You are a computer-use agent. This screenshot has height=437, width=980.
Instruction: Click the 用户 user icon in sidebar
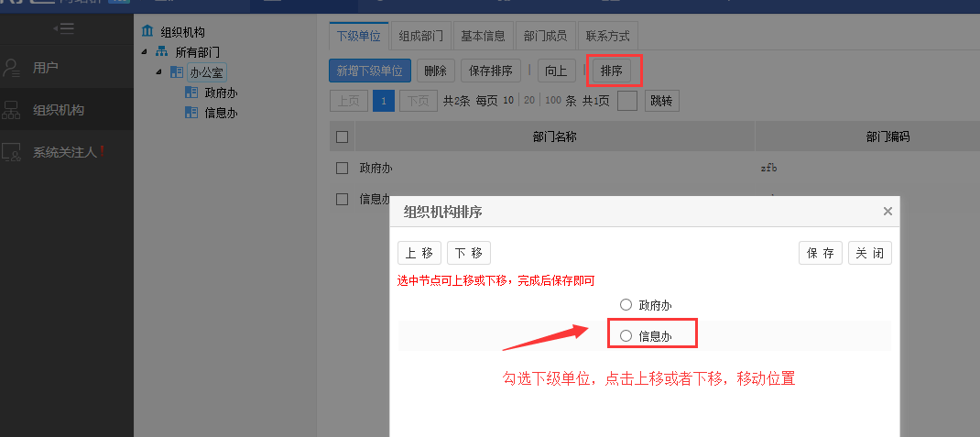12,68
